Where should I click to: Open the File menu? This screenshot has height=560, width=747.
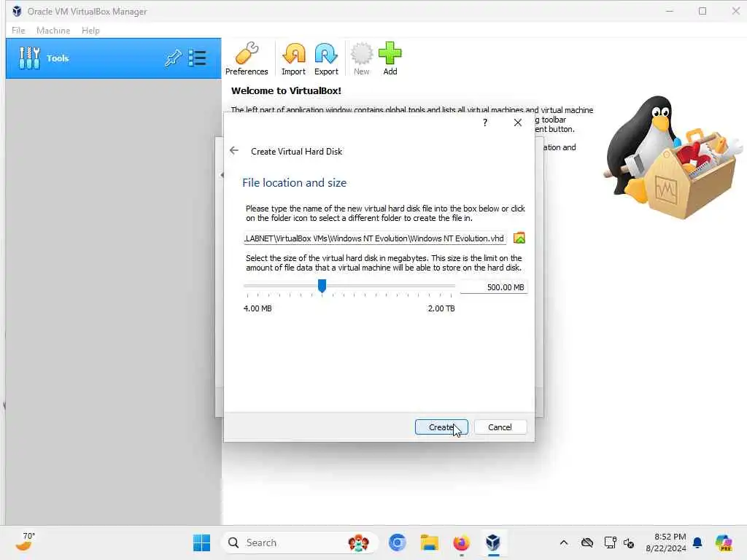pyautogui.click(x=18, y=31)
